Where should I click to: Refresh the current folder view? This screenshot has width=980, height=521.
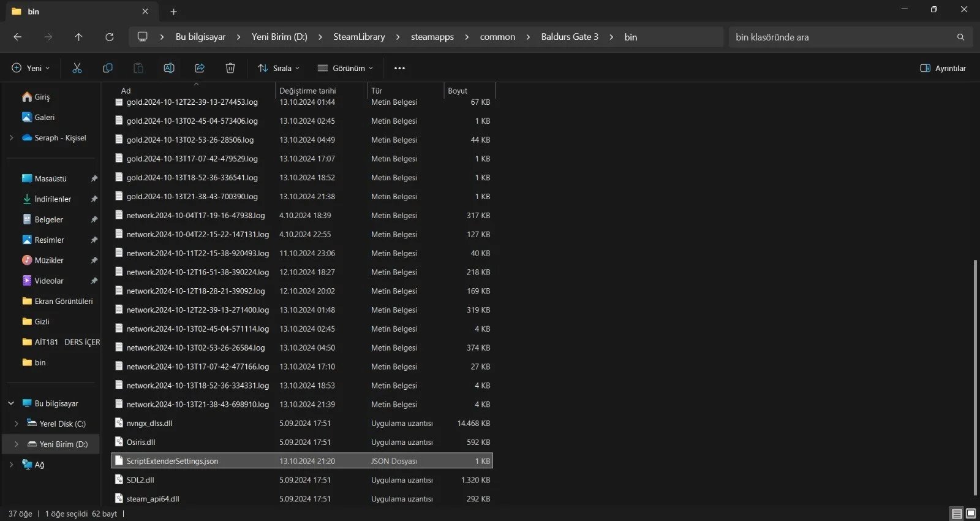(x=109, y=37)
